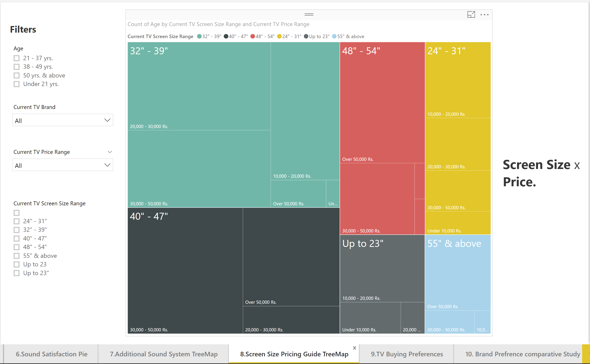This screenshot has height=364, width=590.
Task: Click the Up to 23" grey legend dot
Action: point(306,36)
